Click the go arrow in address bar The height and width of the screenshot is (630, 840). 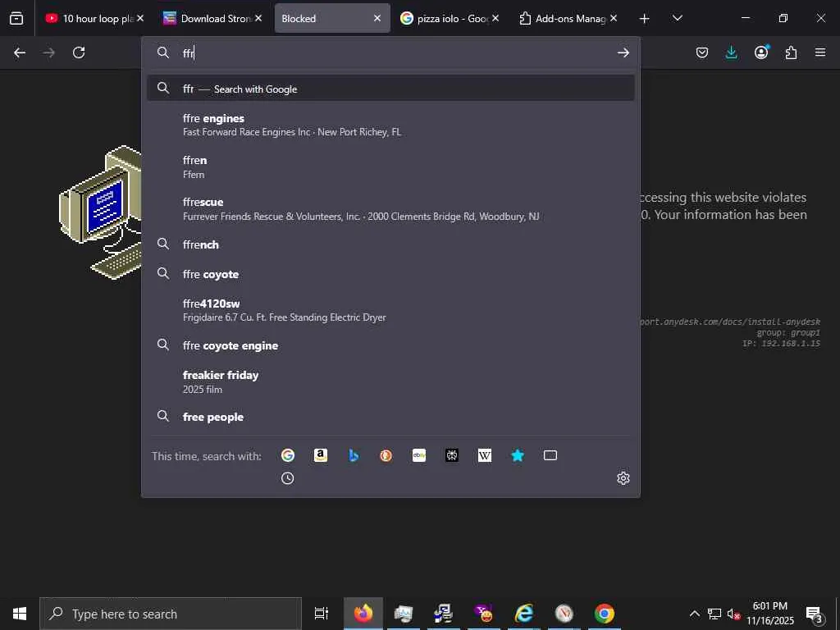(623, 52)
